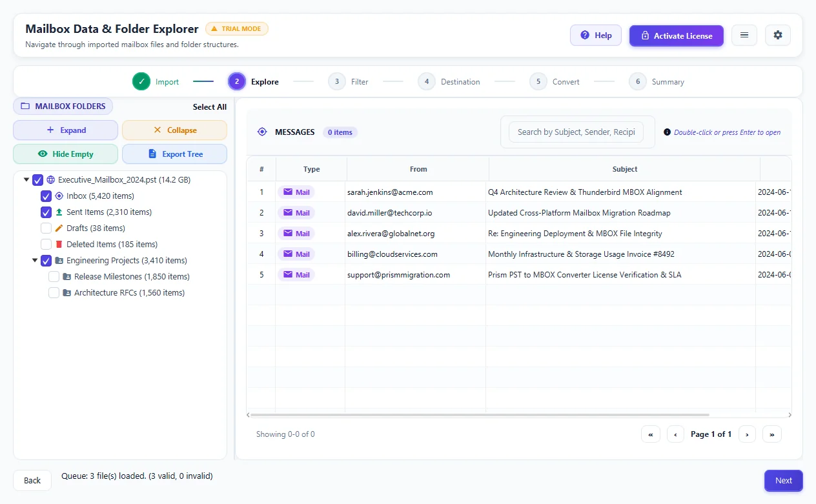
Task: Click the Trial Mode warning badge
Action: click(237, 28)
